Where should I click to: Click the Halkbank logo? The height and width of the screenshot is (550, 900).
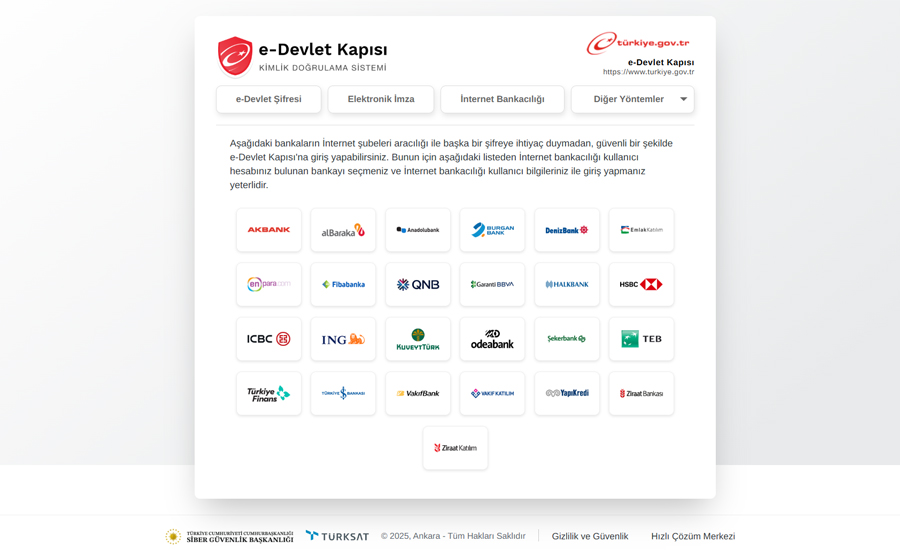tap(567, 284)
